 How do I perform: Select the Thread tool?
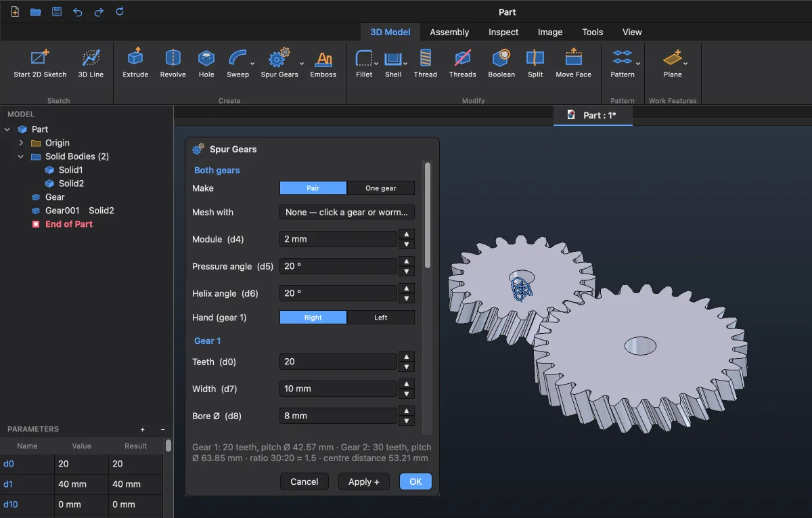tap(426, 64)
